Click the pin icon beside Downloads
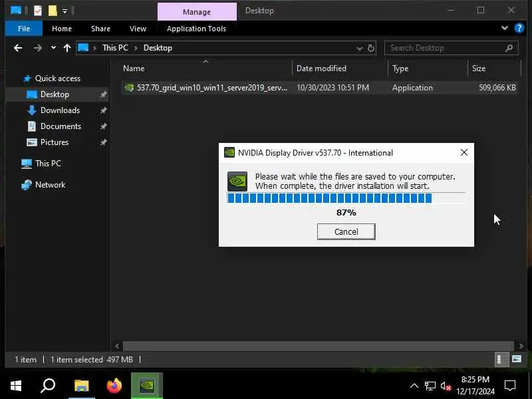The image size is (532, 399). 103,110
